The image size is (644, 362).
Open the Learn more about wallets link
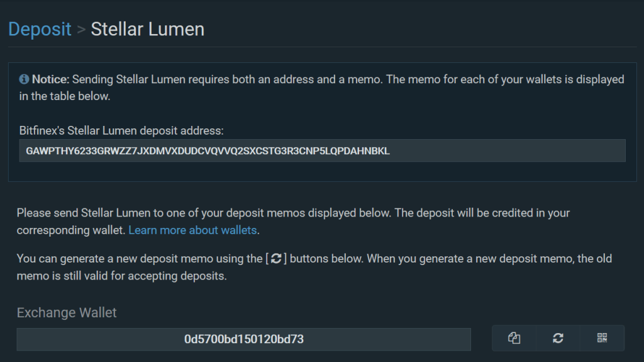point(192,230)
